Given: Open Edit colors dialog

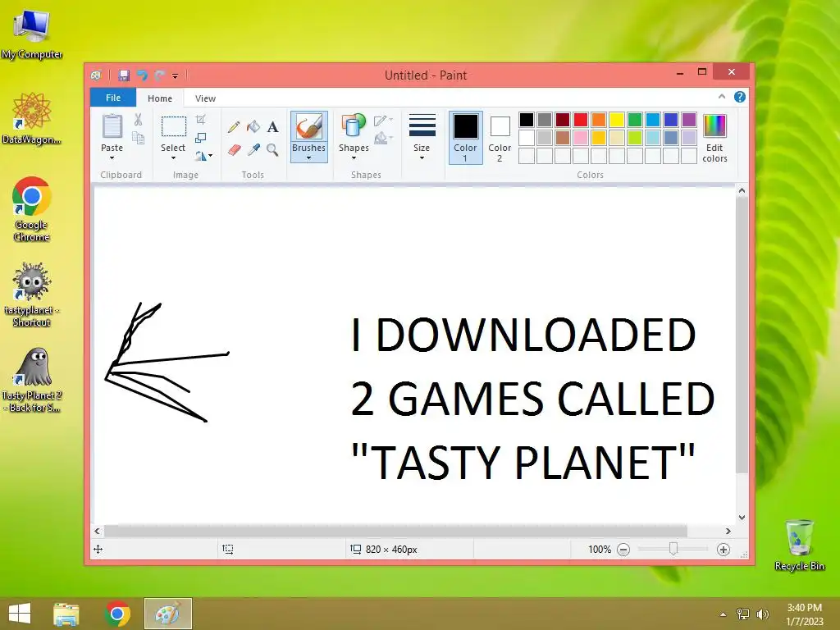Looking at the screenshot, I should pos(714,137).
